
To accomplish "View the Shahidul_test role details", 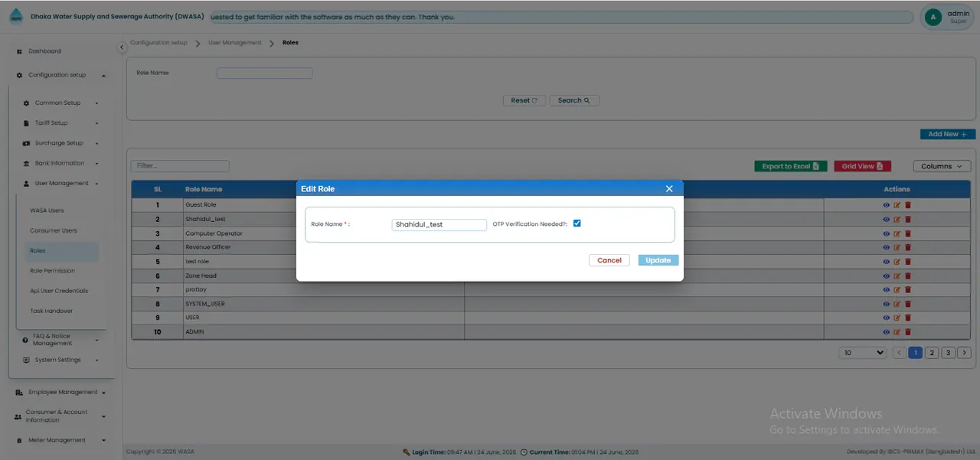I will (887, 219).
